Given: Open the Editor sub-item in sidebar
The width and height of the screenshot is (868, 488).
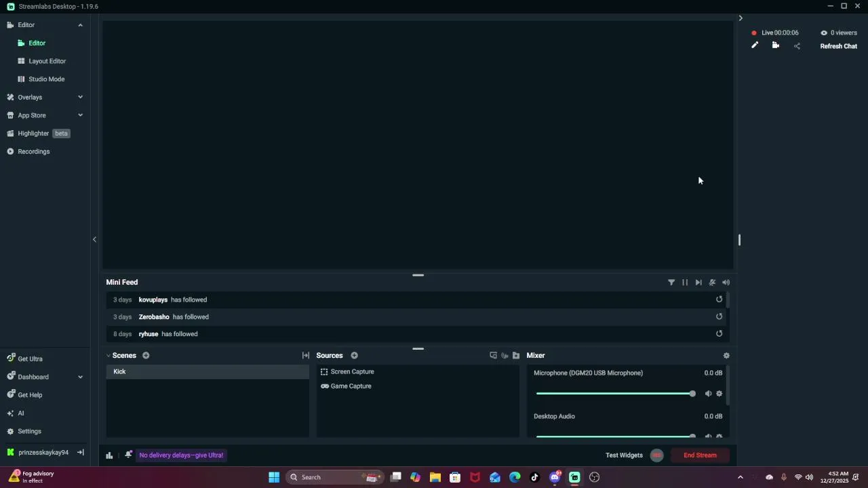Looking at the screenshot, I should coord(37,43).
